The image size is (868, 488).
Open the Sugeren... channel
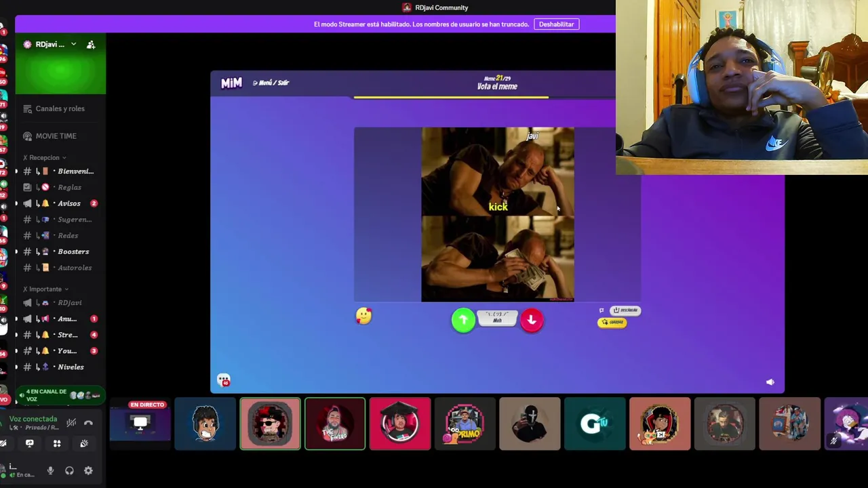[60, 220]
